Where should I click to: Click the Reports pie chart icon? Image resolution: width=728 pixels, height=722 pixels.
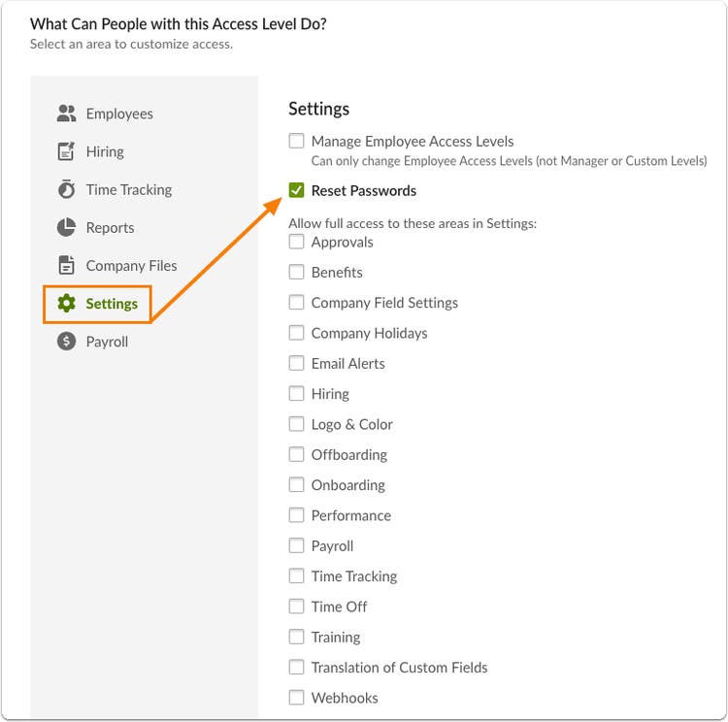66,227
